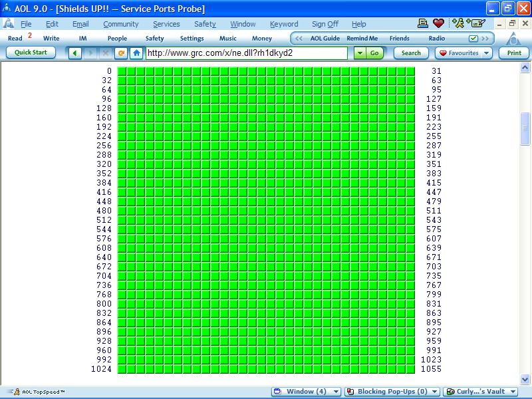532x399 pixels.
Task: Click the Quick Start button
Action: (31, 53)
